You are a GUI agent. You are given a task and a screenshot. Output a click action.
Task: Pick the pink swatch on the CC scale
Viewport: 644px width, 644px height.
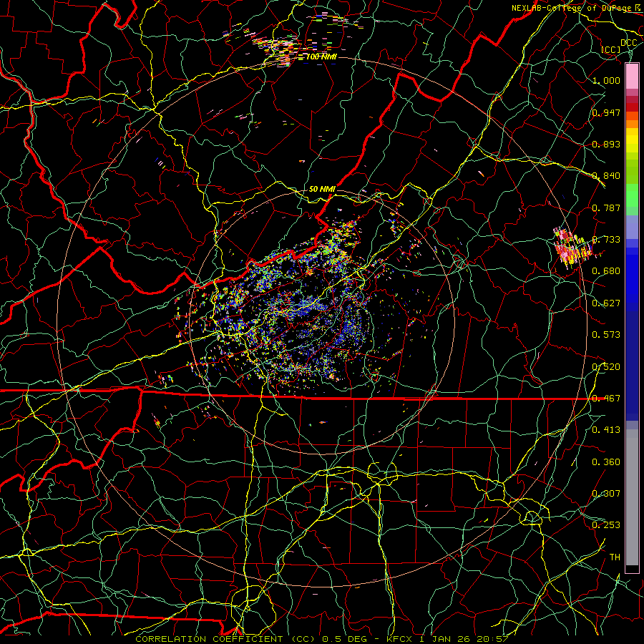click(x=632, y=76)
